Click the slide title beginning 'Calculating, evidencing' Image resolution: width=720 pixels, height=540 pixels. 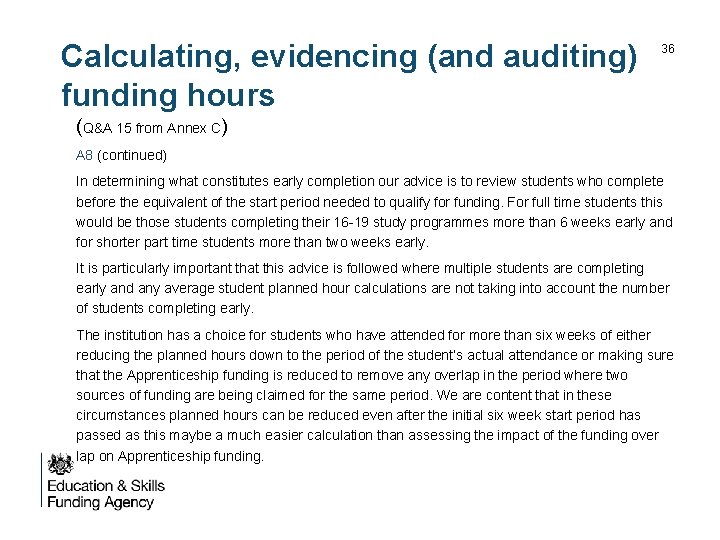click(349, 57)
